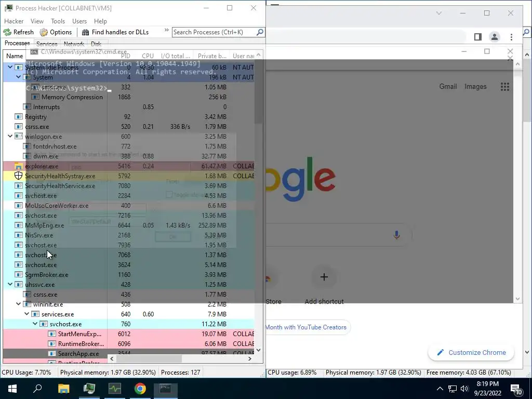Open the Windows Start menu

tap(12, 389)
